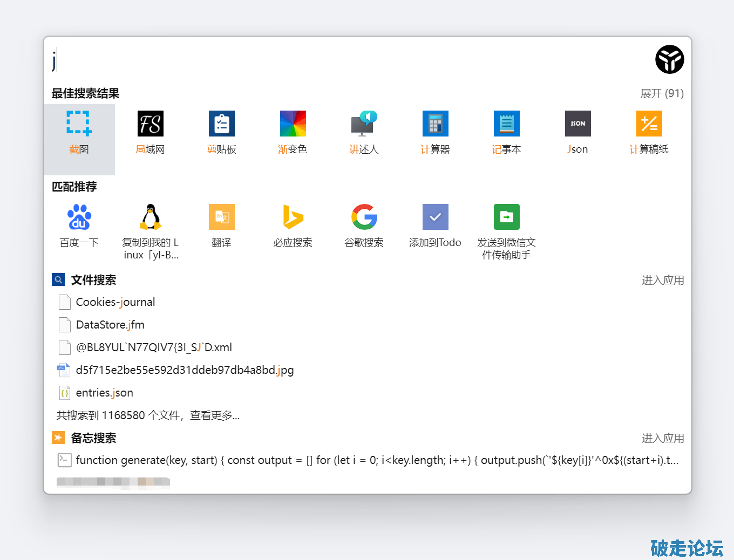Search using 谷歌搜索 Google
Screen dimensions: 734x560
364,226
